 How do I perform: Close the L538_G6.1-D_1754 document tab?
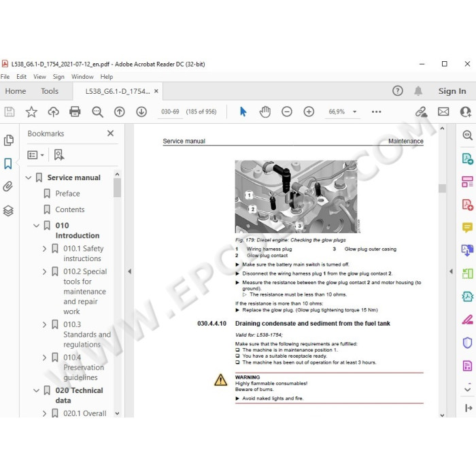[x=156, y=90]
